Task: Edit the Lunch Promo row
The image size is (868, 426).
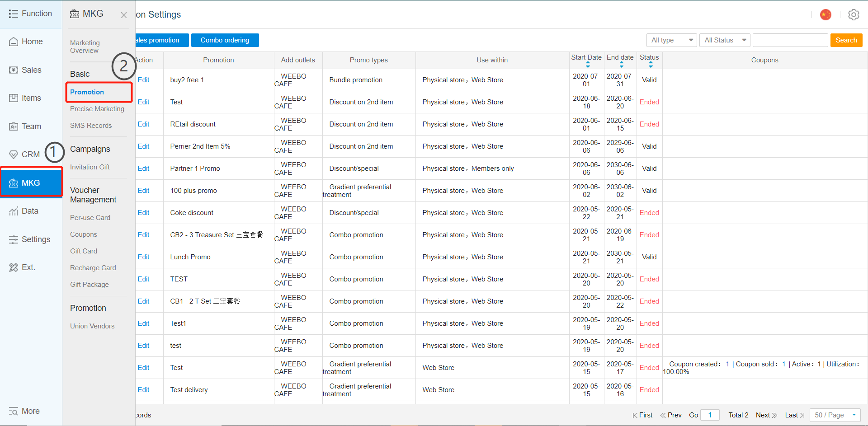Action: (143, 257)
